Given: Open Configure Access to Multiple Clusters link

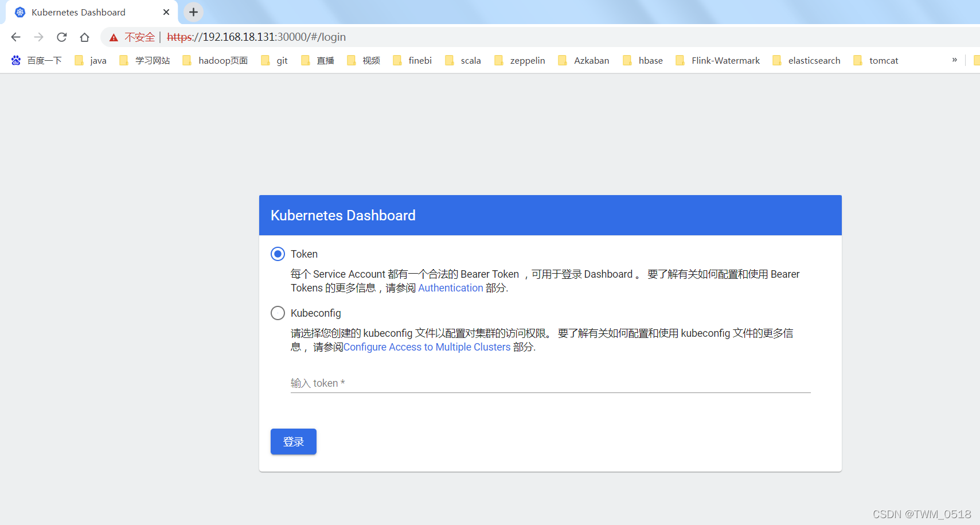Looking at the screenshot, I should tap(427, 347).
